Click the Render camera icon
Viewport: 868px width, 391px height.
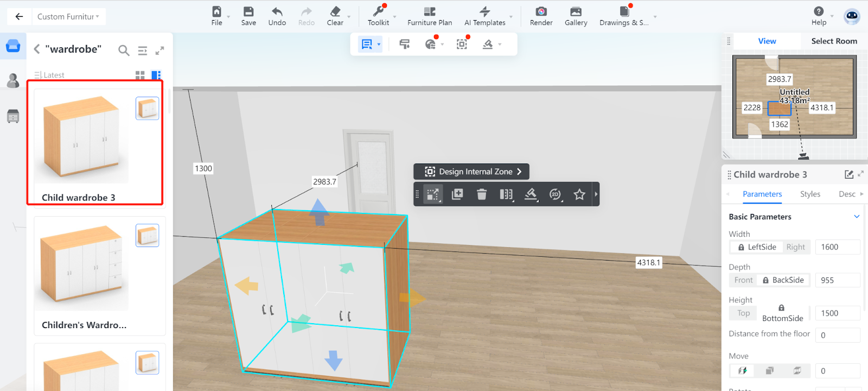coord(541,12)
